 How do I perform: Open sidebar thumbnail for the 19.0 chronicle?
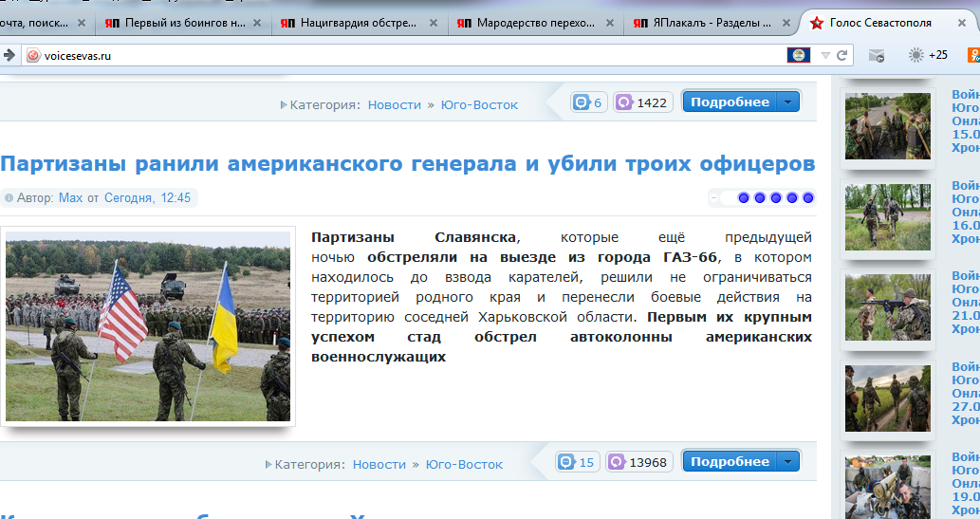point(887,487)
